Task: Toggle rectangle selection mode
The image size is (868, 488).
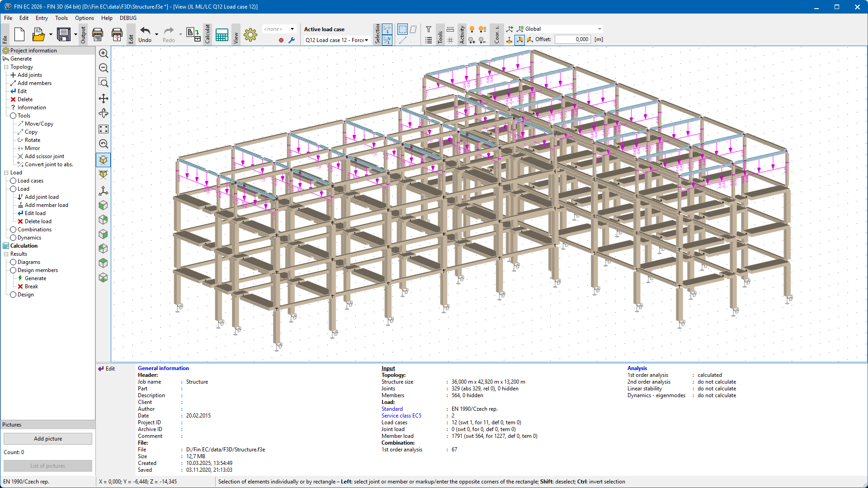Action: click(x=402, y=29)
